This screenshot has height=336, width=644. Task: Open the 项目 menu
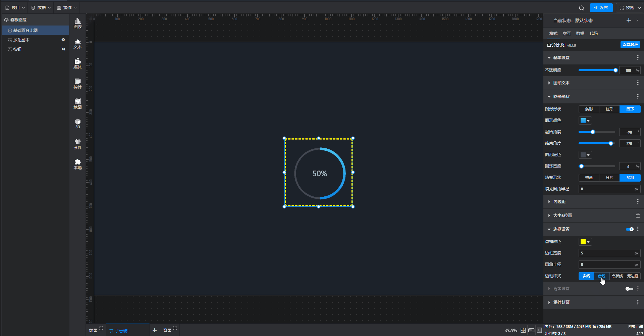[x=15, y=7]
